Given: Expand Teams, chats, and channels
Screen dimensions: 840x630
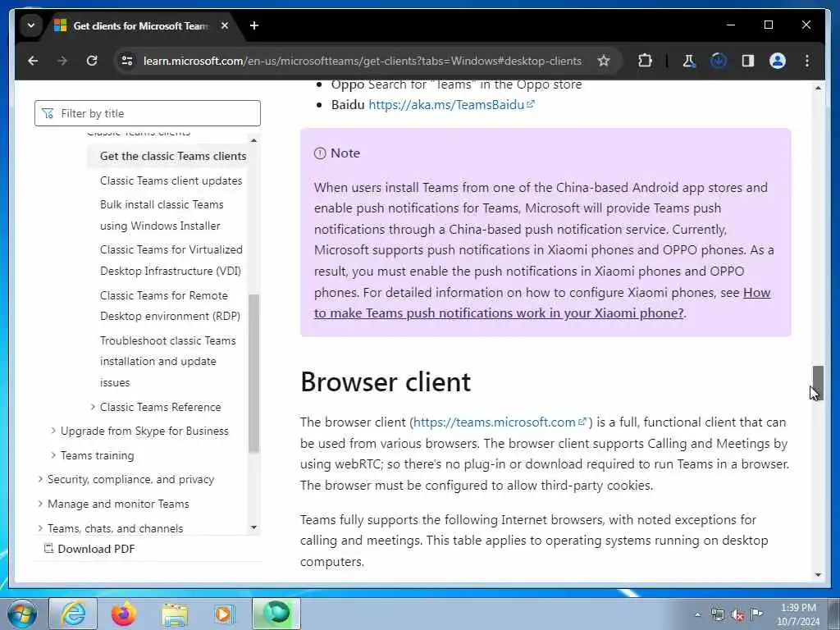Looking at the screenshot, I should click(40, 528).
